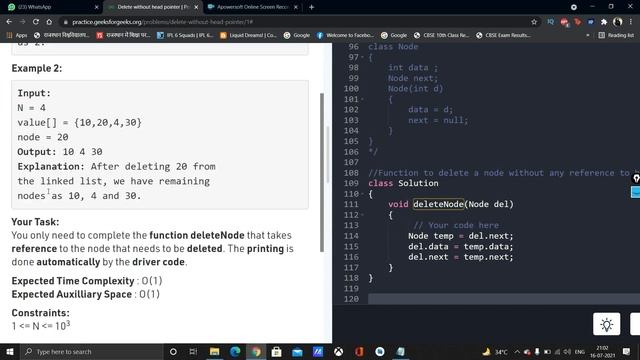640x360 pixels.
Task: Switch to the WhatsApp tab
Action: coord(53,7)
